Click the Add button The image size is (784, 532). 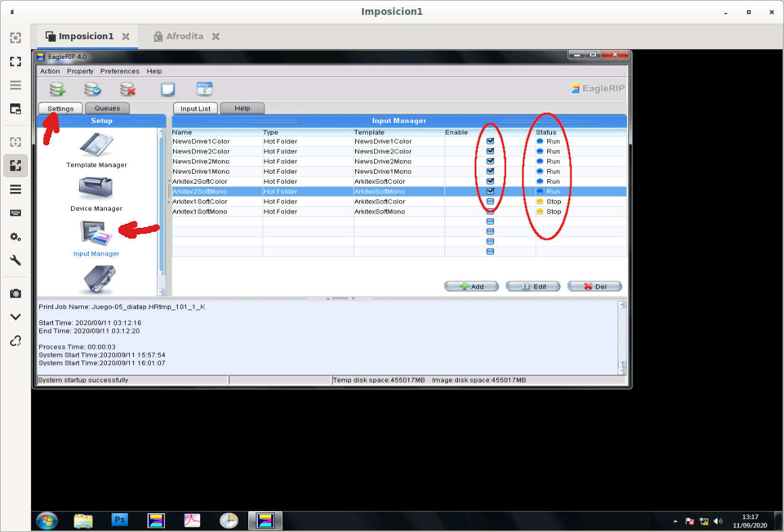click(x=471, y=287)
